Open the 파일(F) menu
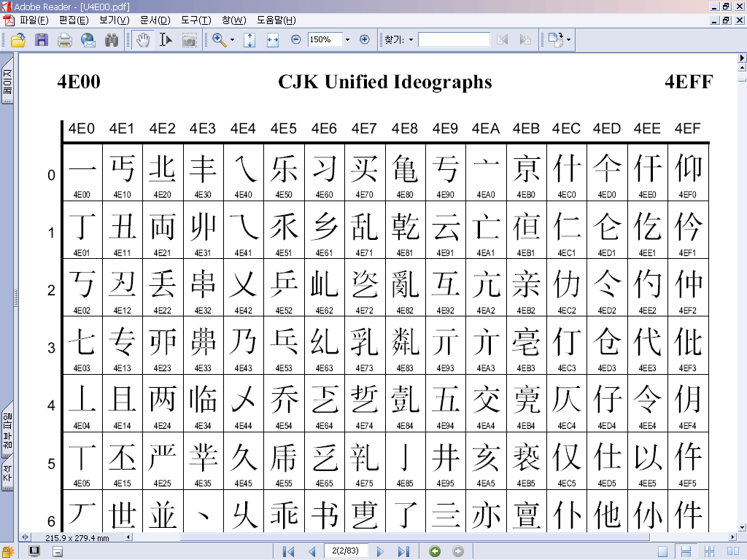This screenshot has width=747, height=560. (34, 20)
